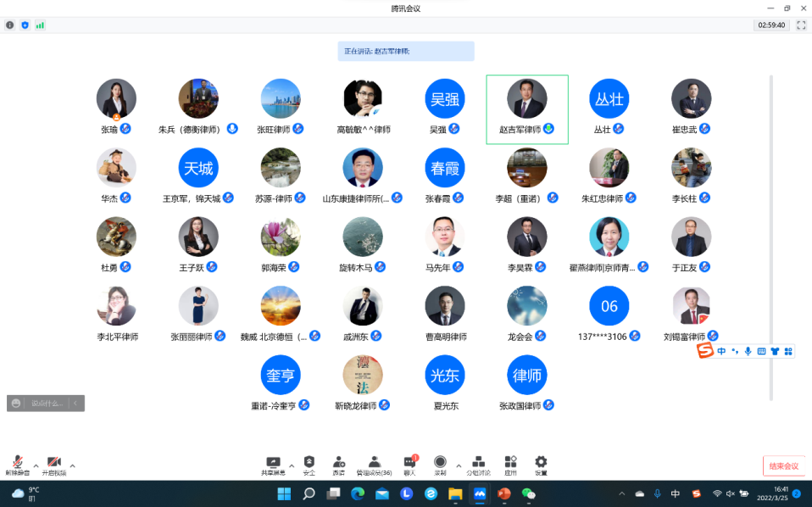
Task: Open the Invite participants icon
Action: coord(338,464)
